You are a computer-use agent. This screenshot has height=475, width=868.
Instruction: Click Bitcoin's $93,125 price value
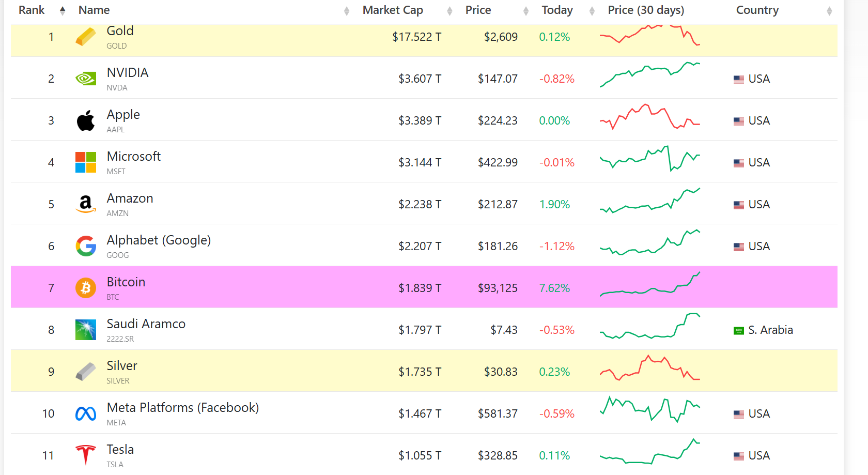click(498, 288)
